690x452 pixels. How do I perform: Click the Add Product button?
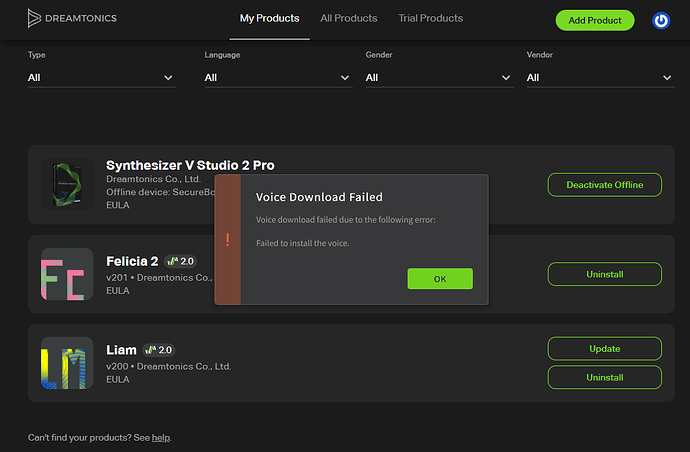pos(595,20)
